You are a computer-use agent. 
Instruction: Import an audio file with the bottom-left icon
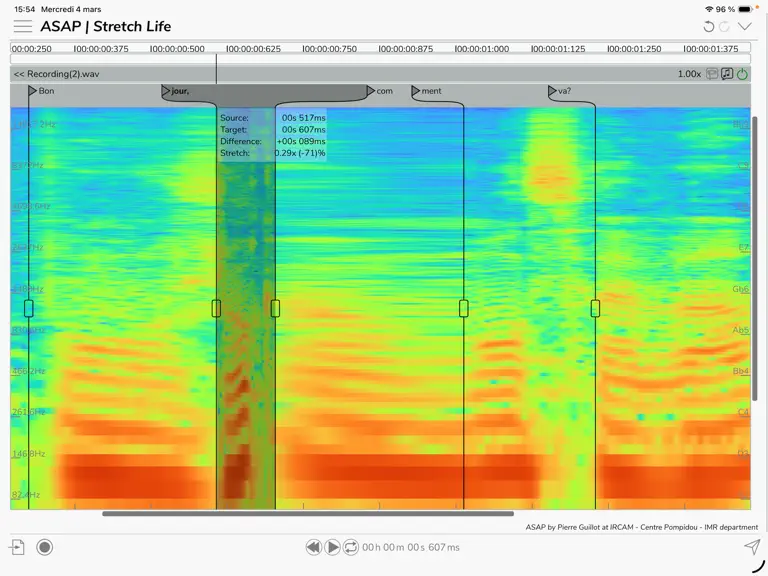click(17, 547)
